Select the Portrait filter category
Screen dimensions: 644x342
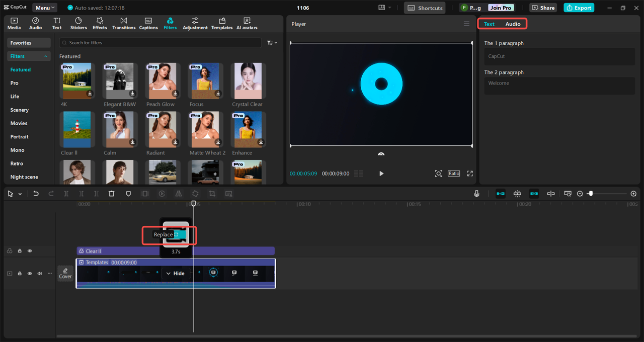20,137
